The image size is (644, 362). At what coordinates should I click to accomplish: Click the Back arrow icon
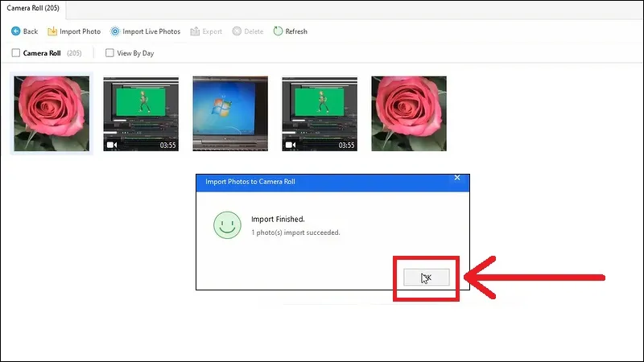(x=15, y=31)
